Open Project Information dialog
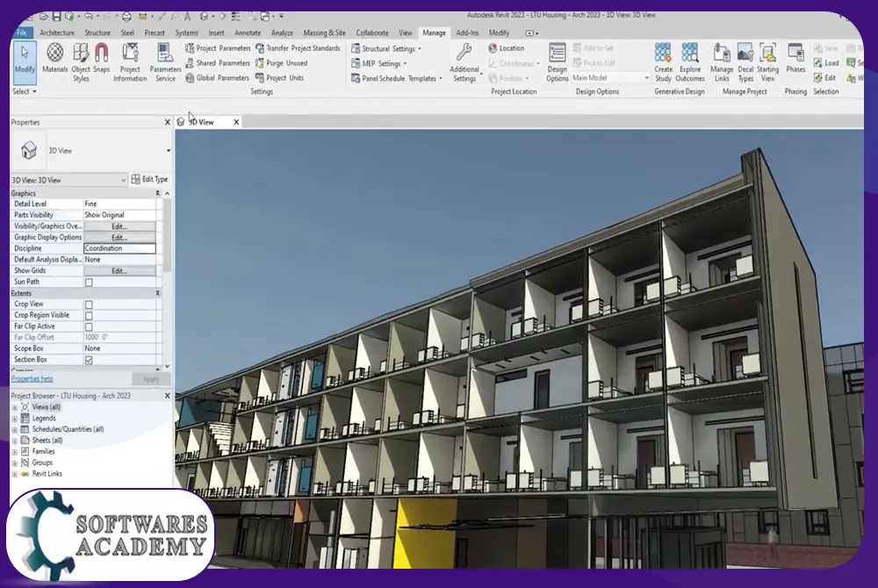 tap(130, 62)
